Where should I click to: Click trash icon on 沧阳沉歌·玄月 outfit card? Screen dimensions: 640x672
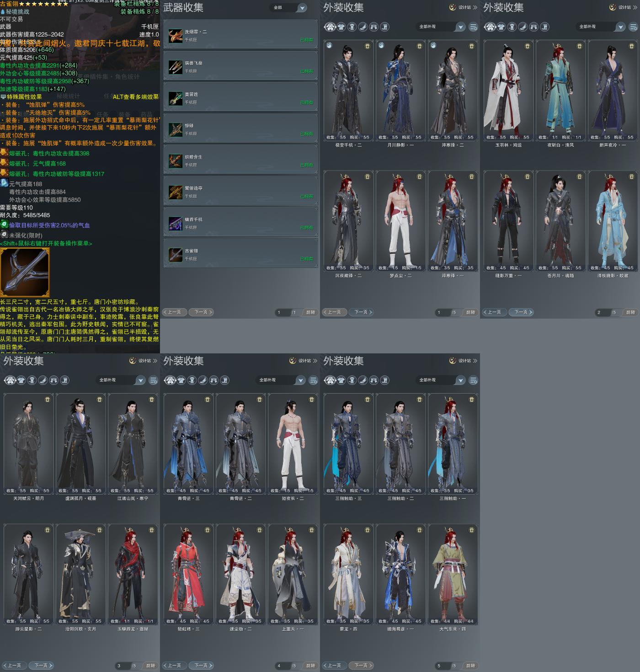click(100, 530)
